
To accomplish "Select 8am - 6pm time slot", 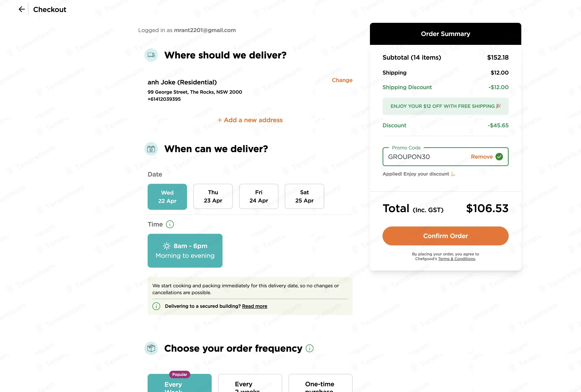I will 185,251.
